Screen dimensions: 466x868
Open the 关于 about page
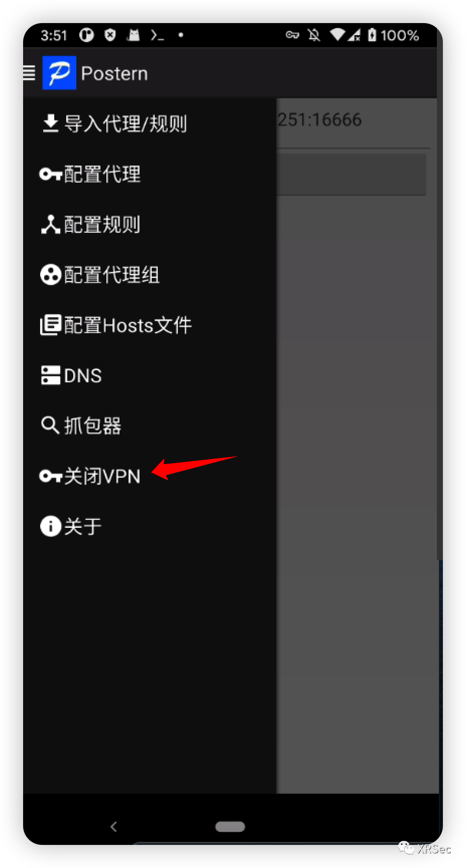pyautogui.click(x=150, y=526)
